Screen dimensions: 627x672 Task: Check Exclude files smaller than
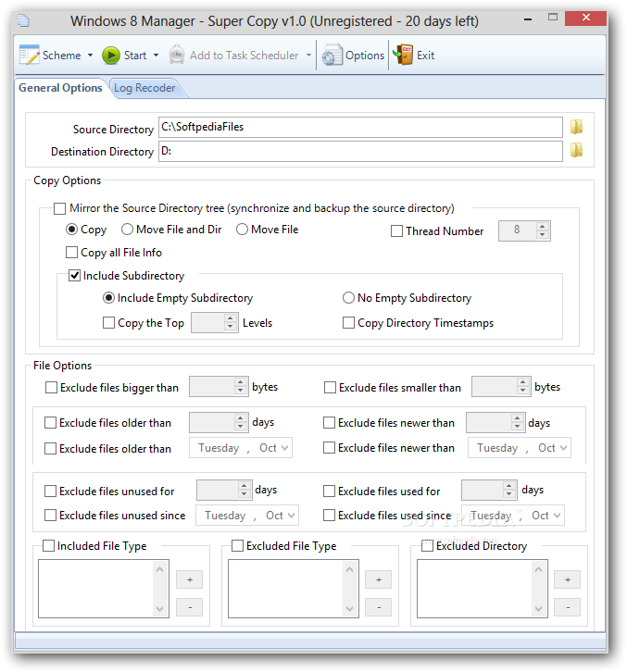[x=330, y=388]
